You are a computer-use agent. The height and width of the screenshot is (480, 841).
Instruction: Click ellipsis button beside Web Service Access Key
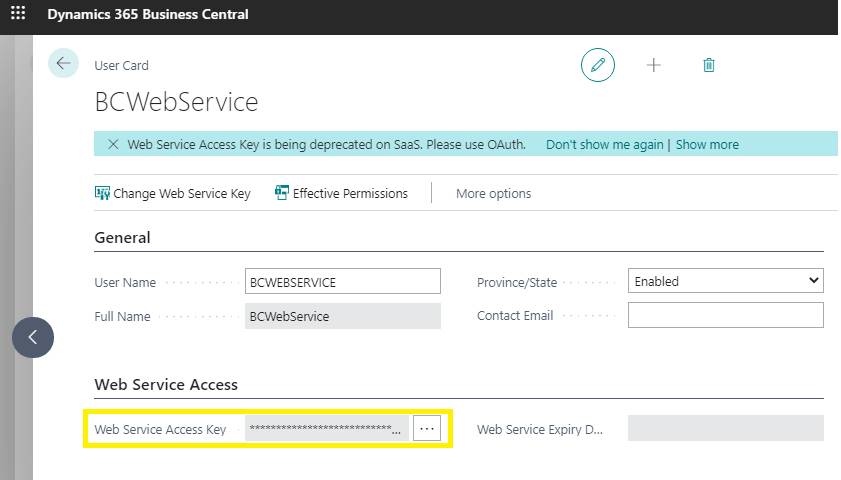pyautogui.click(x=427, y=429)
